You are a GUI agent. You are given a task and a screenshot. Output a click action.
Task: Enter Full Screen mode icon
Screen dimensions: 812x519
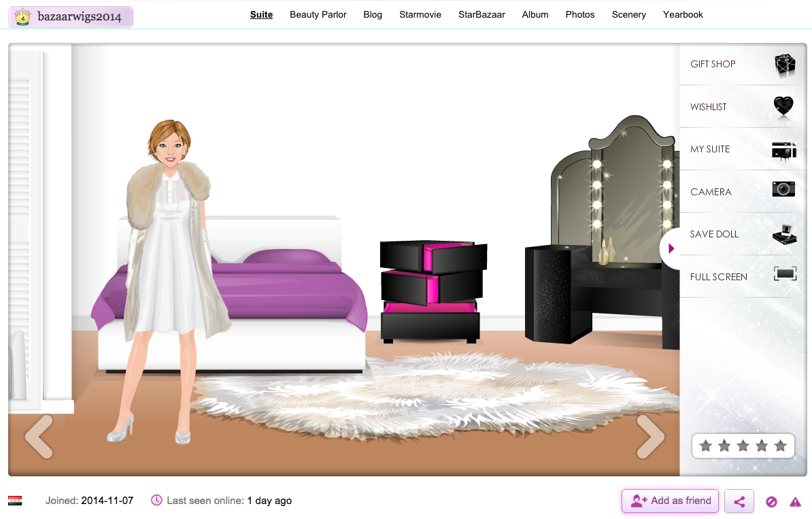click(785, 274)
